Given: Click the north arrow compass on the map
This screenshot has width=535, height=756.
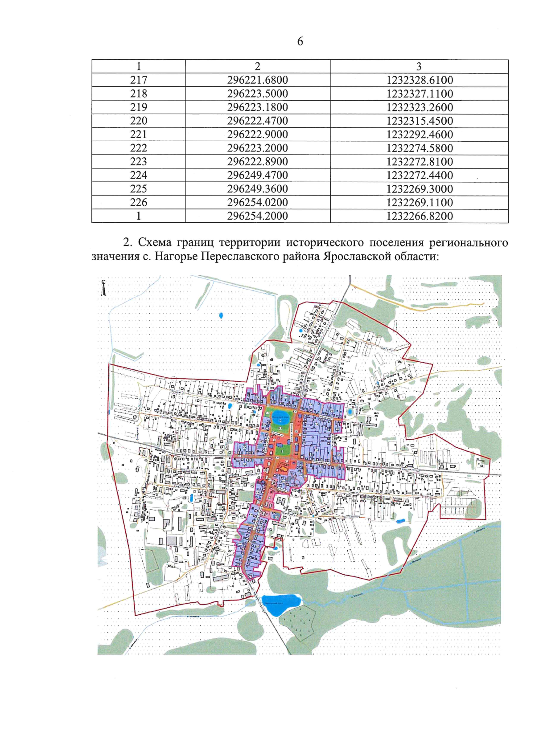Looking at the screenshot, I should [103, 288].
